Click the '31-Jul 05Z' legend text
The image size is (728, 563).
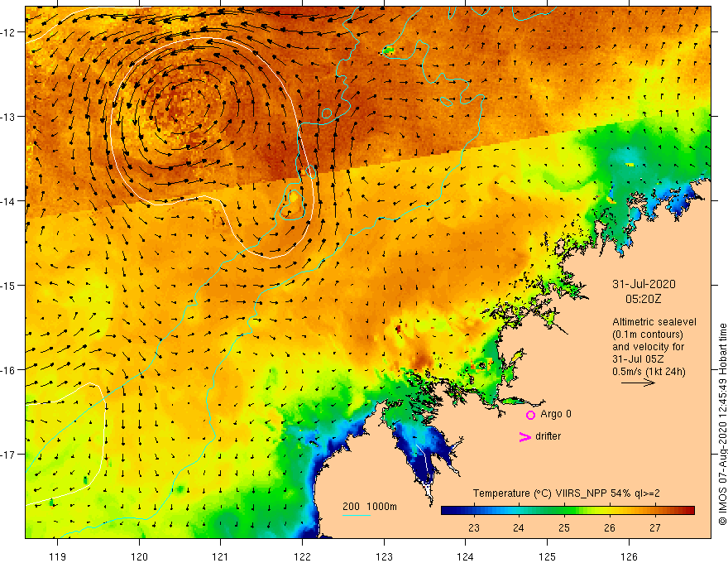coord(638,359)
